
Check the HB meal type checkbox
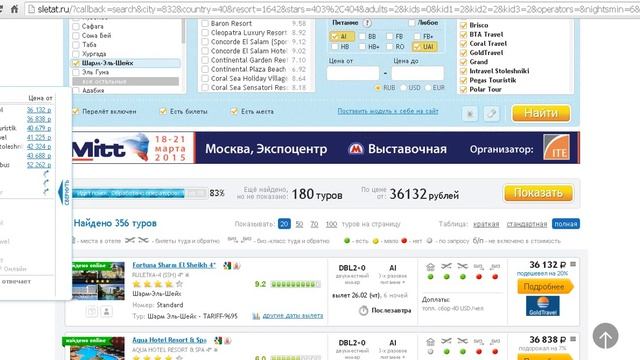tap(334, 47)
